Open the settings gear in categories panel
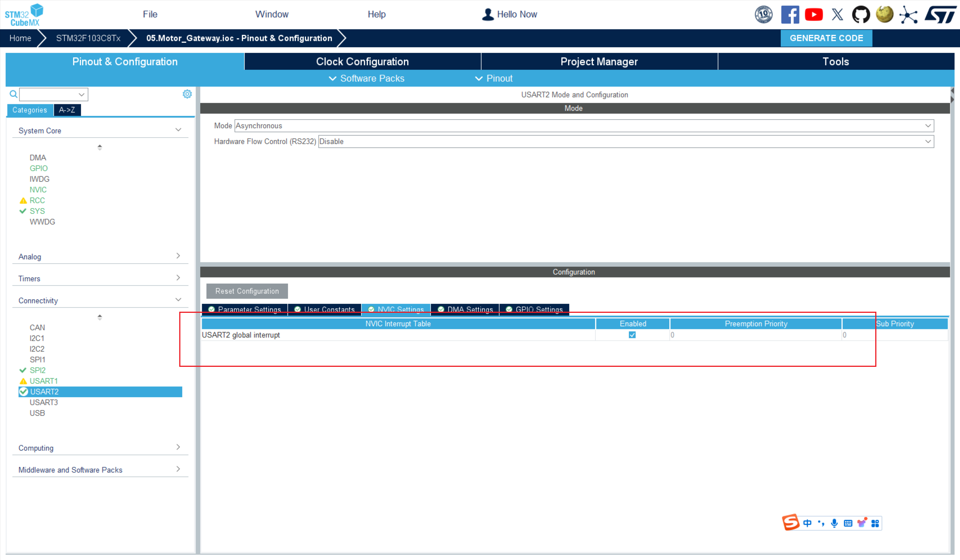This screenshot has width=960, height=560. pos(187,94)
